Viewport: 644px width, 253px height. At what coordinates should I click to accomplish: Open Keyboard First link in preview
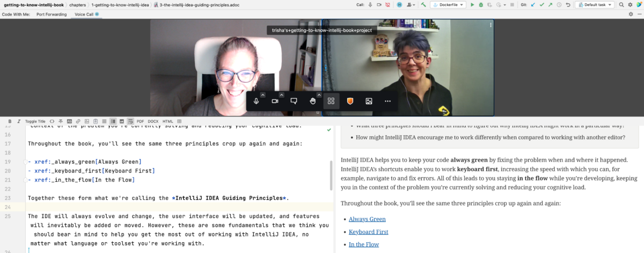(369, 232)
